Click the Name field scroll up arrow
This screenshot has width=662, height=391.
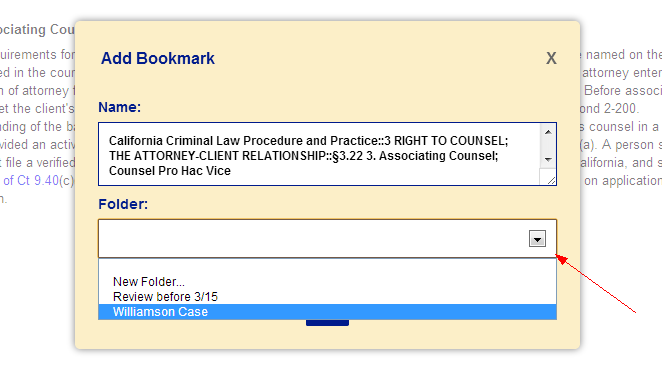click(548, 132)
